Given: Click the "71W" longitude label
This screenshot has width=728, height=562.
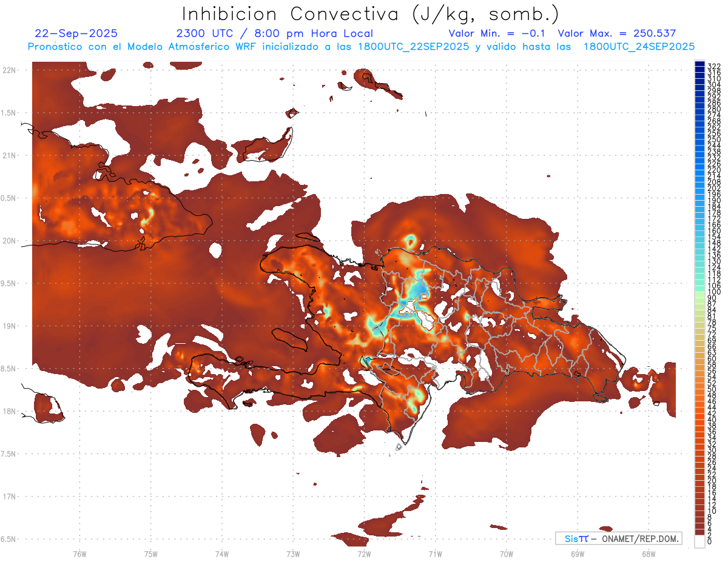Looking at the screenshot, I should pos(435,554).
